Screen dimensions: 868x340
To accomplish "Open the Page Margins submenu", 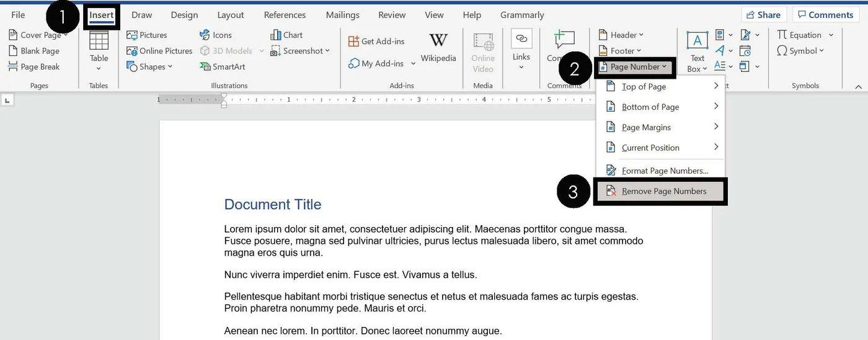I will click(660, 127).
